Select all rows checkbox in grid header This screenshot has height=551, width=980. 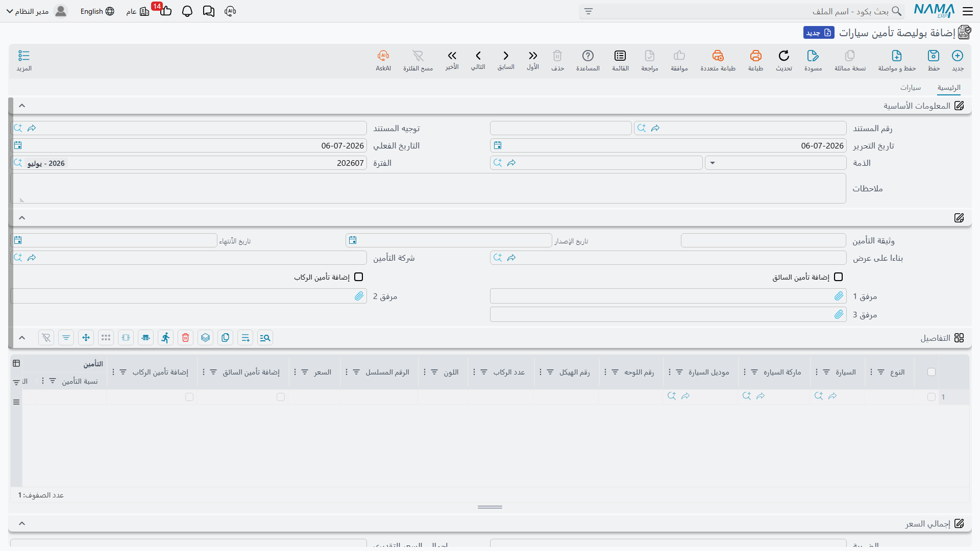[932, 372]
